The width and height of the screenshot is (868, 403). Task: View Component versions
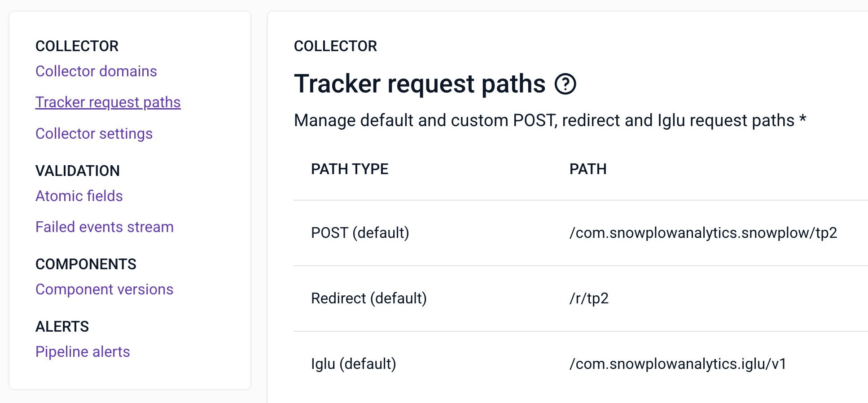pyautogui.click(x=104, y=289)
